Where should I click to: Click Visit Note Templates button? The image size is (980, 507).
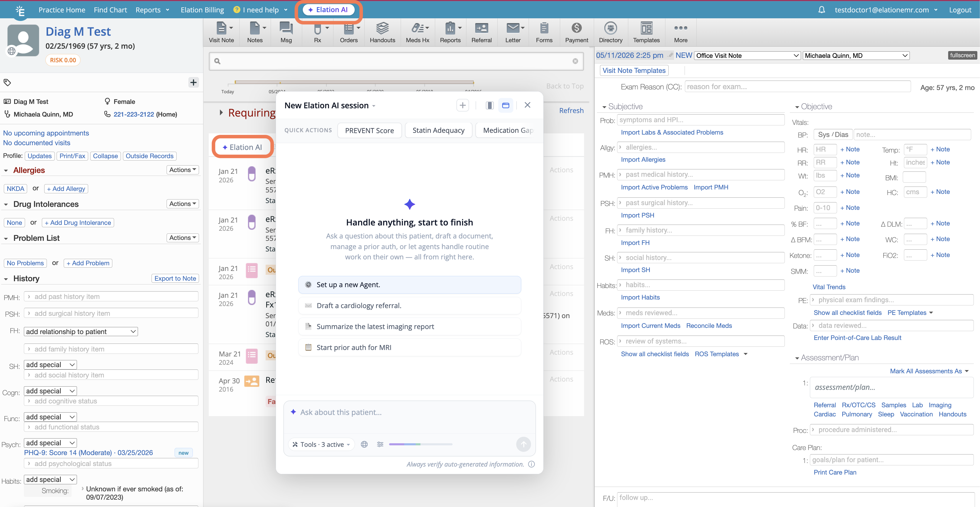coord(634,71)
